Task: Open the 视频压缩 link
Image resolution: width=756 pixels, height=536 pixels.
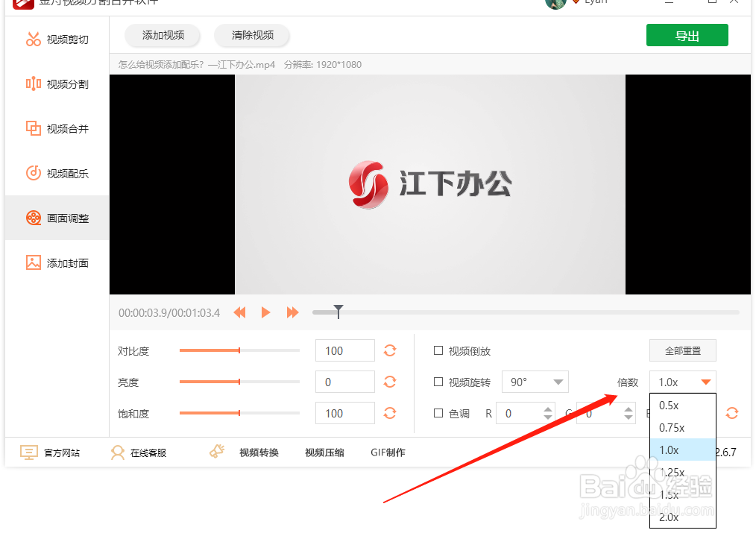Action: pos(324,453)
